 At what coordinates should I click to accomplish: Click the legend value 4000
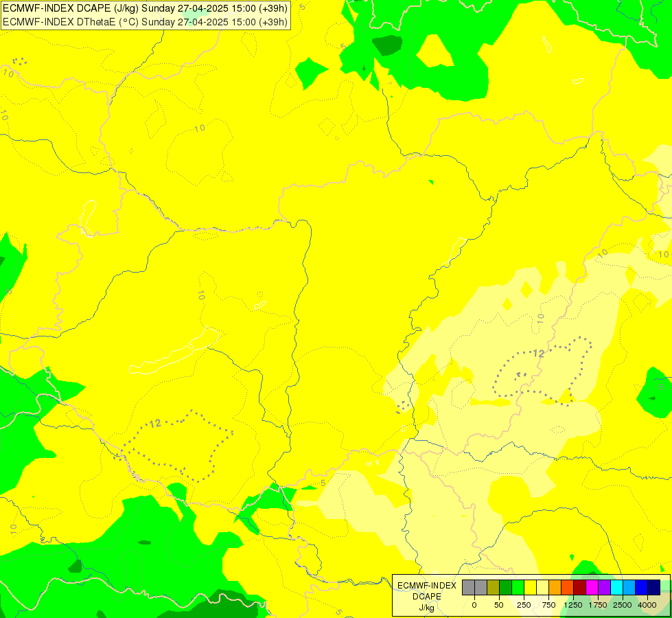pyautogui.click(x=647, y=605)
